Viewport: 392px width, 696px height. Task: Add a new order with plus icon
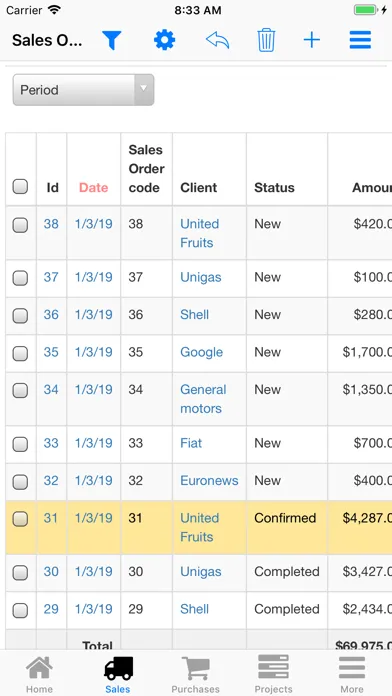312,40
